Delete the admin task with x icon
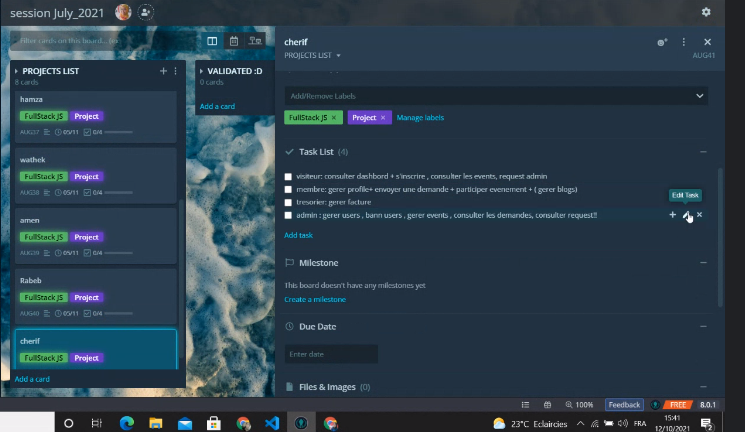This screenshot has height=432, width=745. (x=699, y=215)
